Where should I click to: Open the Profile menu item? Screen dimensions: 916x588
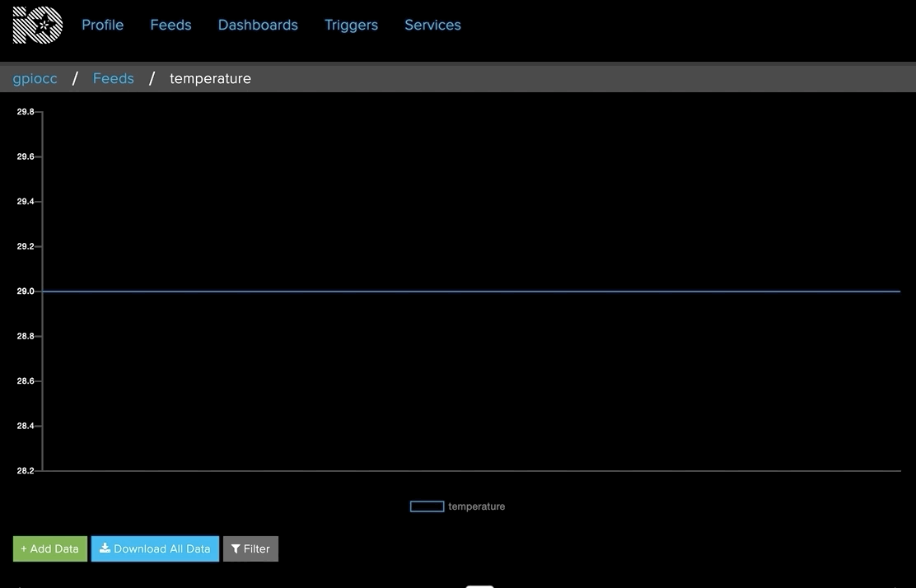(103, 25)
